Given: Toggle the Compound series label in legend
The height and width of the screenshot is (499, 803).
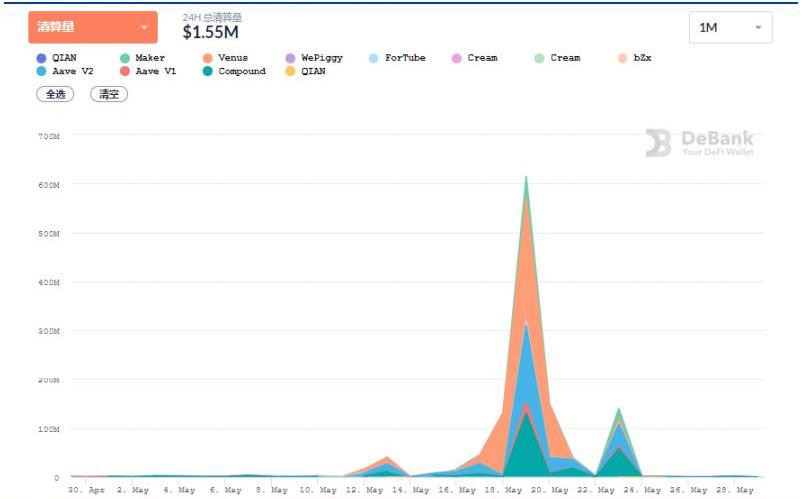Looking at the screenshot, I should coord(241,72).
